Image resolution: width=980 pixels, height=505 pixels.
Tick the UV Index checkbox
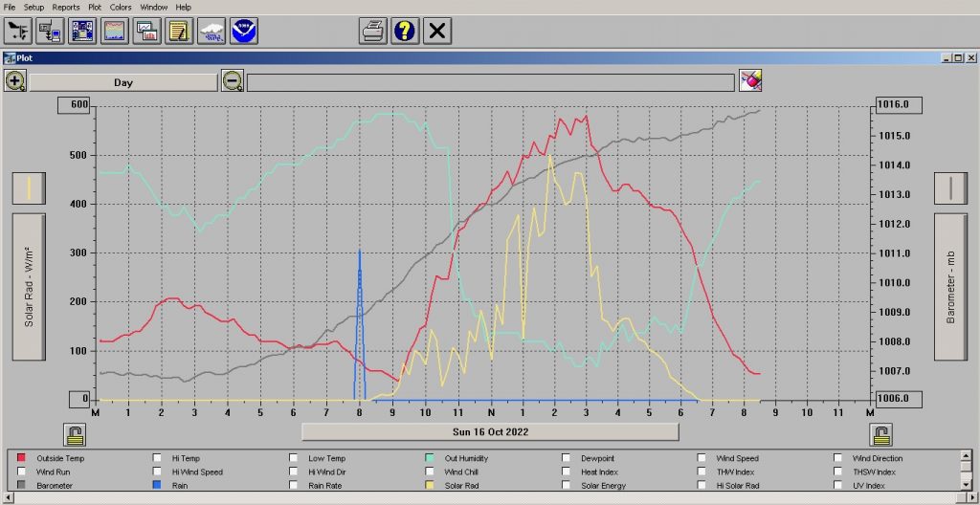click(838, 486)
